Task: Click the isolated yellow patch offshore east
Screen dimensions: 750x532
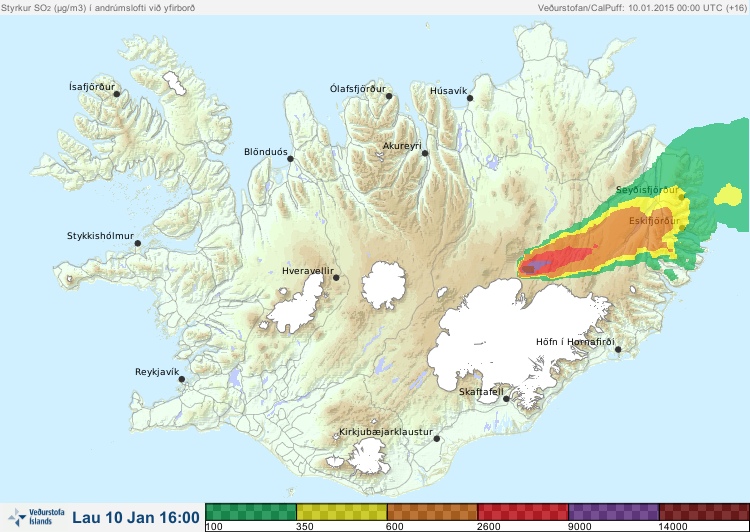Action: [x=728, y=195]
